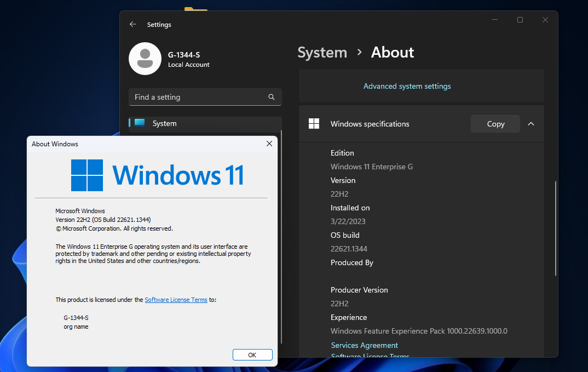Click the About Windows dialog title bar text
The image size is (588, 372).
[55, 144]
